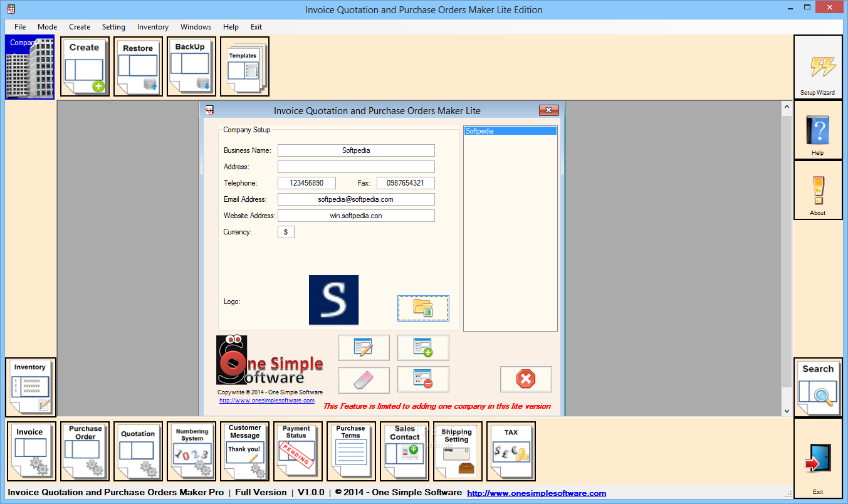Close the Company Setup dialog window
Screen dimensions: 848x504
548,110
